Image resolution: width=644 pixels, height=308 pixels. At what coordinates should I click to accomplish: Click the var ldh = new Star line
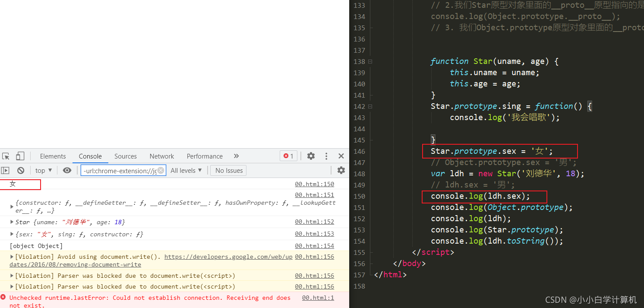click(x=508, y=174)
